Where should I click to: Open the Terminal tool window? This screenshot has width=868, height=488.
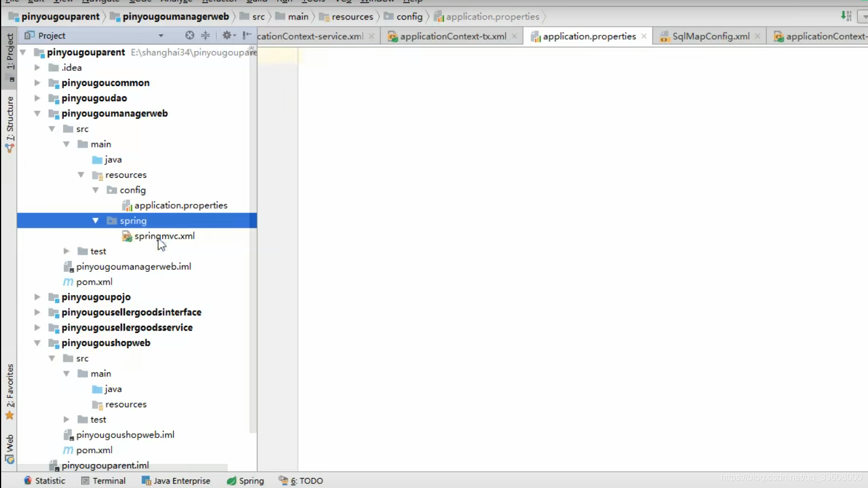(x=103, y=480)
